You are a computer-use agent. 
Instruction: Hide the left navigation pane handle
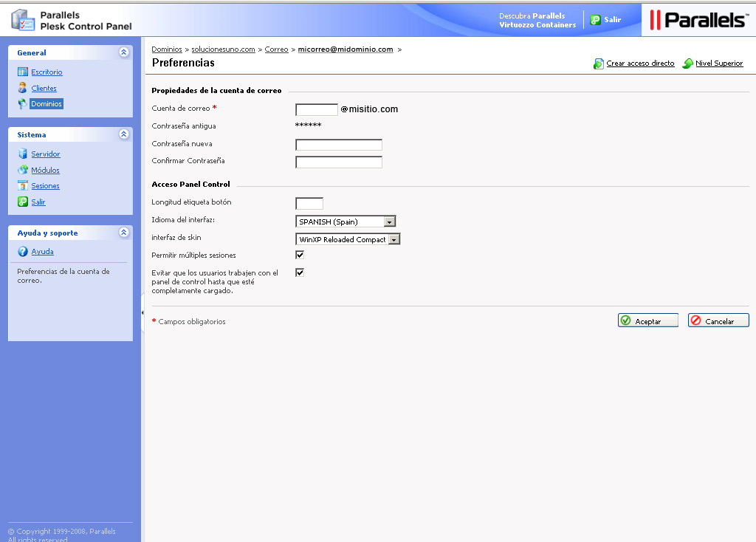click(x=142, y=312)
